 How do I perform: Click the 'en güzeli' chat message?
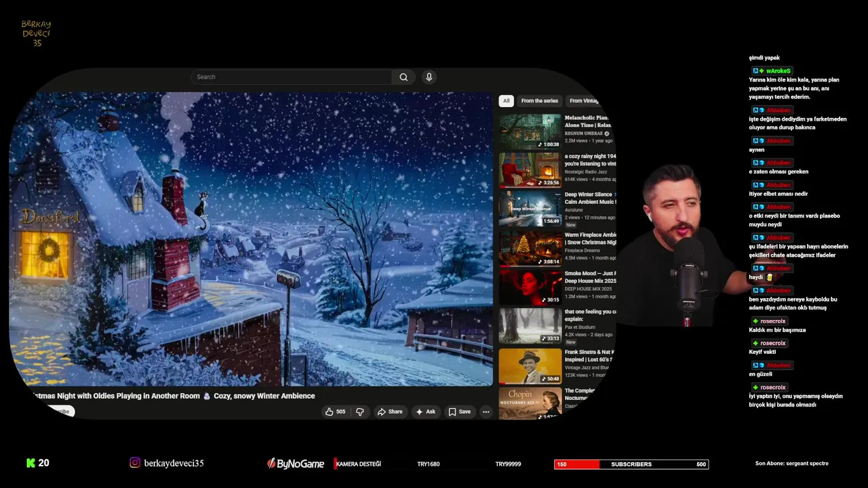click(x=760, y=374)
